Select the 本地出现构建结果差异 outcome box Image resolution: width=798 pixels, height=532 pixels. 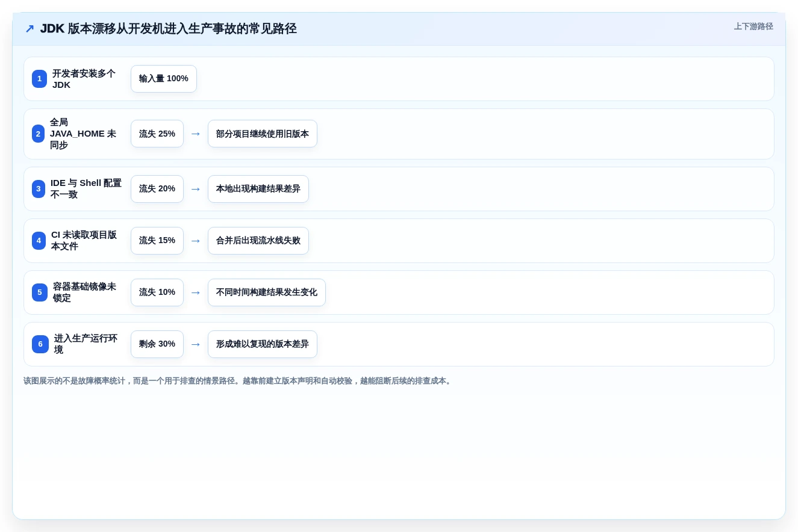coord(258,189)
